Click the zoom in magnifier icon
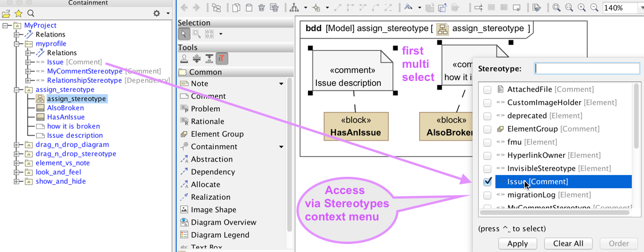This screenshot has height=252, width=644. pyautogui.click(x=581, y=8)
